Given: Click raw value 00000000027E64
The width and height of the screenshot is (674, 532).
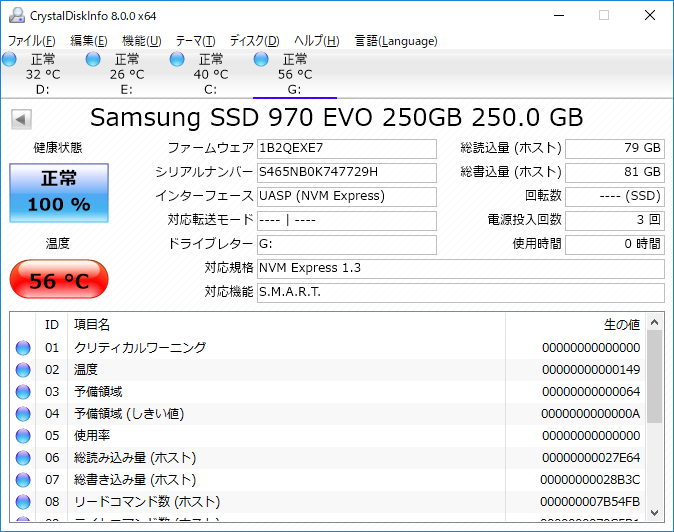Looking at the screenshot, I should pyautogui.click(x=591, y=458).
